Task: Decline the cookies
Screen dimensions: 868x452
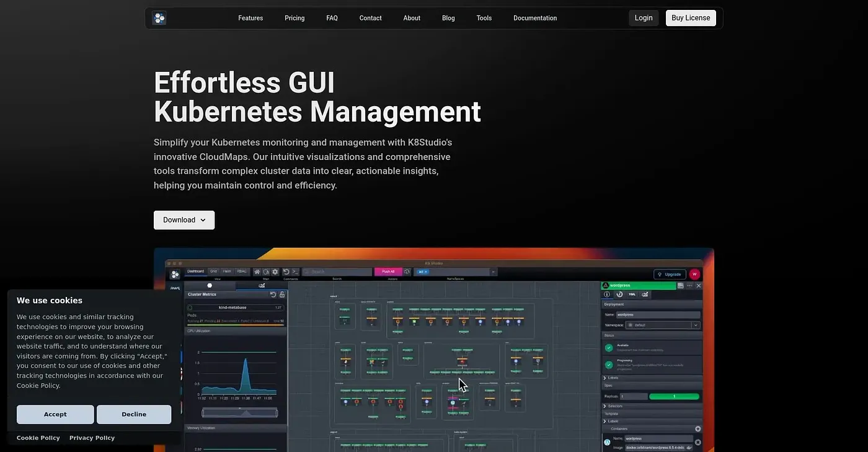Action: point(134,414)
